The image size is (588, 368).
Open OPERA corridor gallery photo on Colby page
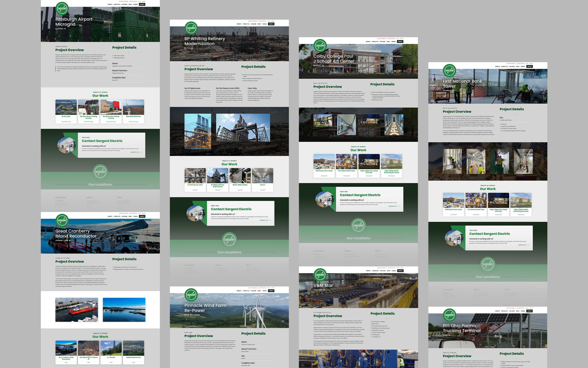(394, 125)
